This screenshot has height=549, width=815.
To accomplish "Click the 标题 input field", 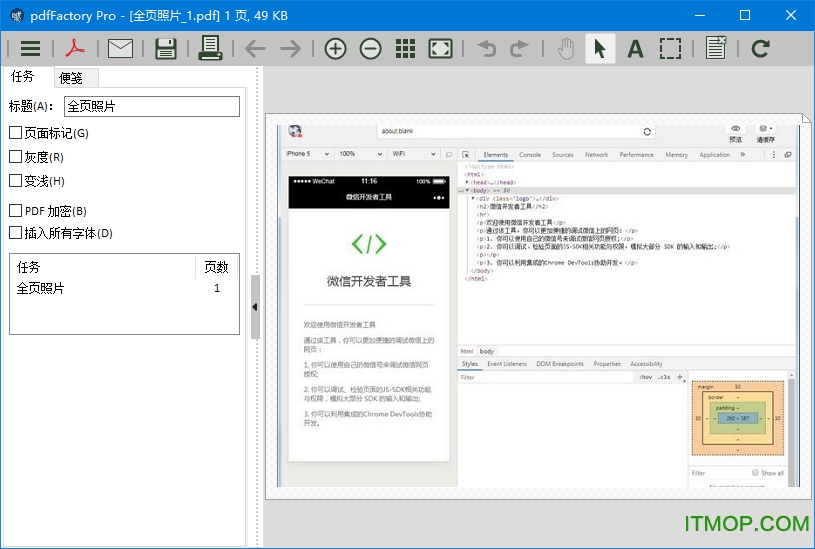I will [152, 106].
